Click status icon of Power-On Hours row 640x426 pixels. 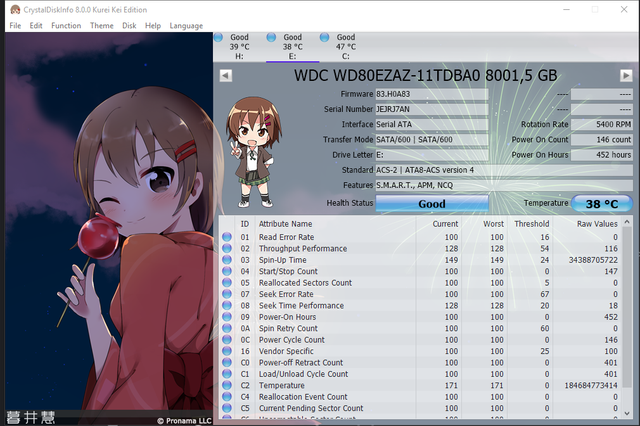(227, 317)
